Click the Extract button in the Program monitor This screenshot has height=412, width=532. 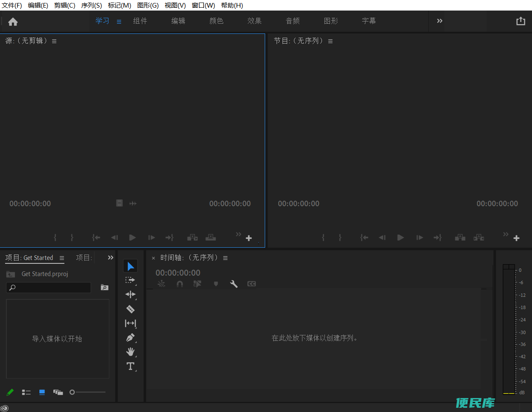[x=479, y=238]
